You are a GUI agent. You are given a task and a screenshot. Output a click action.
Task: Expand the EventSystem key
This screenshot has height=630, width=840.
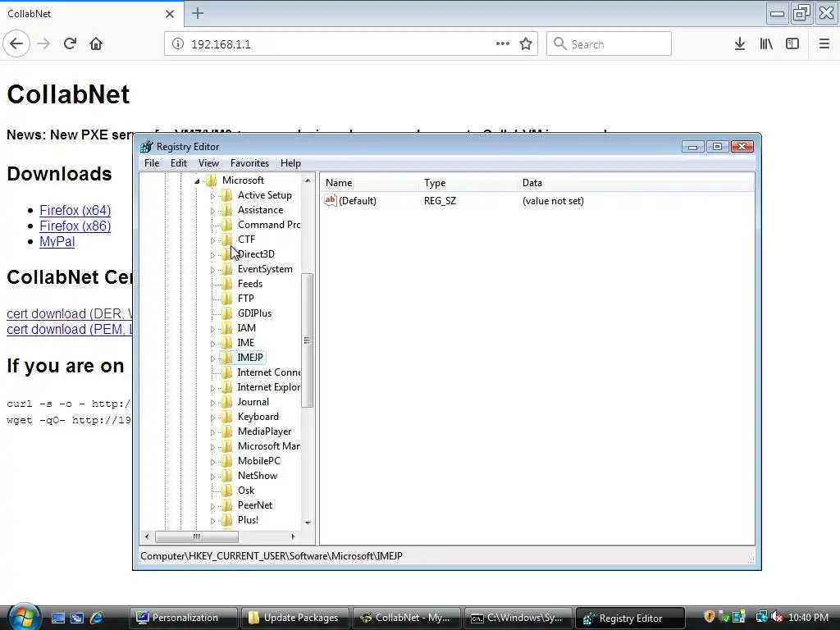point(212,269)
